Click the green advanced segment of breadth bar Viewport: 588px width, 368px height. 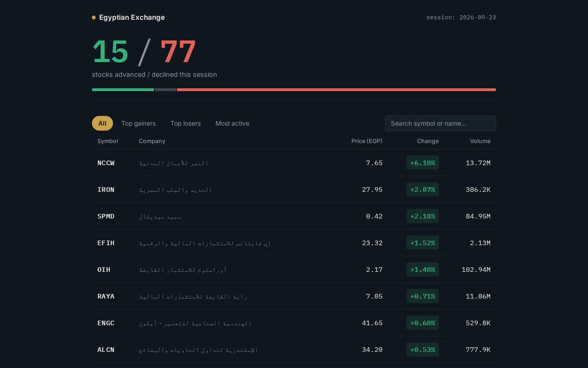(123, 90)
